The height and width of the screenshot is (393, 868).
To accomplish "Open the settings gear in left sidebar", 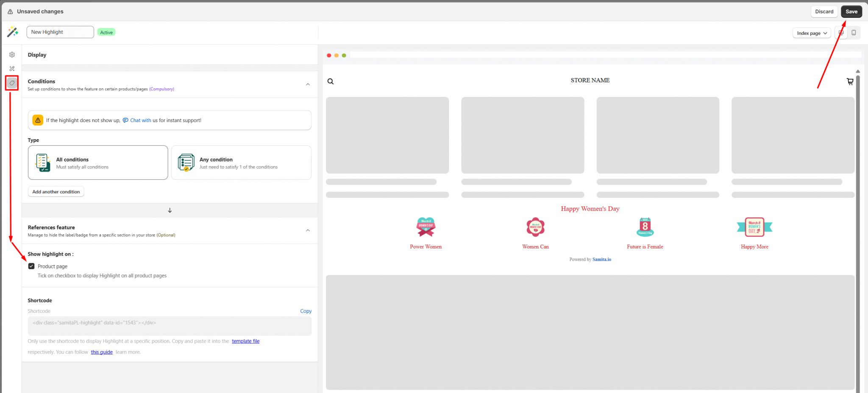I will click(12, 55).
